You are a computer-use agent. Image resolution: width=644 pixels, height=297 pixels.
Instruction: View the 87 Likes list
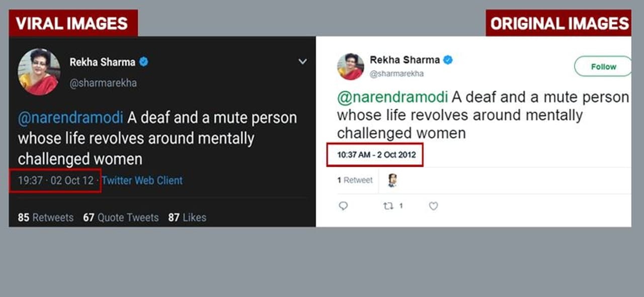tap(187, 217)
